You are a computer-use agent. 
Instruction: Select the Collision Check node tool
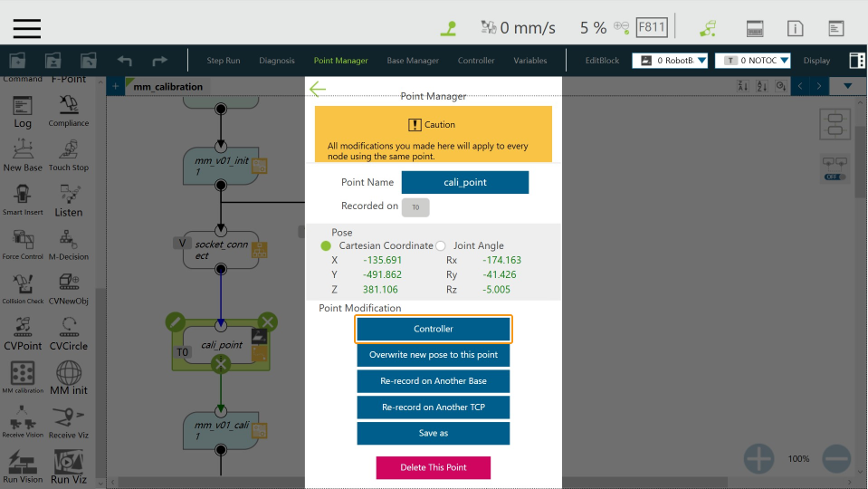(23, 289)
